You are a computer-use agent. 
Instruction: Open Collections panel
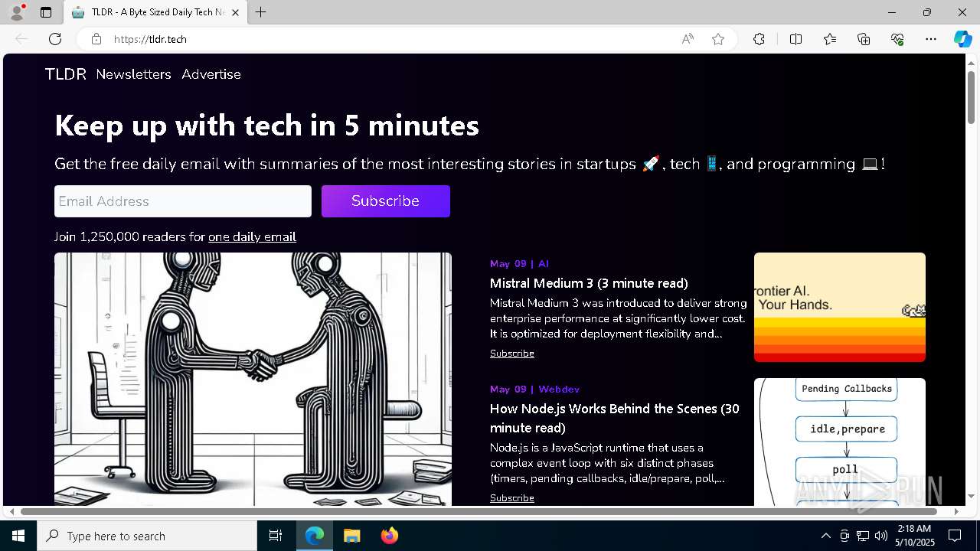864,39
